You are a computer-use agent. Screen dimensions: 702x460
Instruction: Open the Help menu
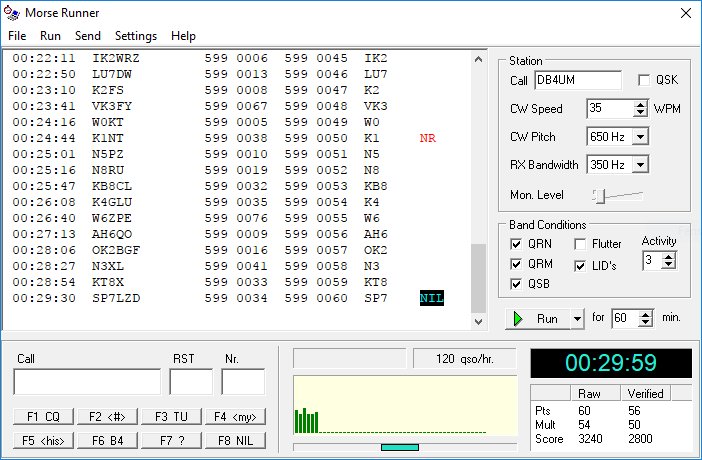click(x=183, y=36)
